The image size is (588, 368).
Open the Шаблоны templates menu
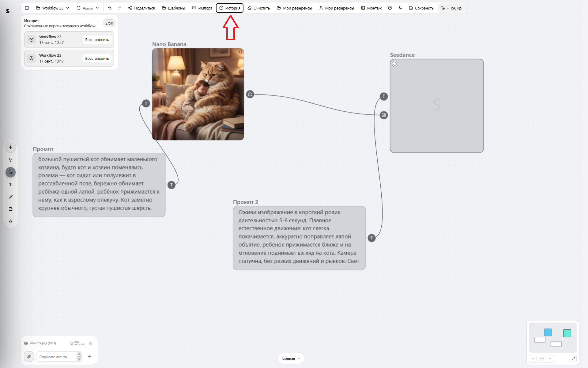pyautogui.click(x=174, y=8)
